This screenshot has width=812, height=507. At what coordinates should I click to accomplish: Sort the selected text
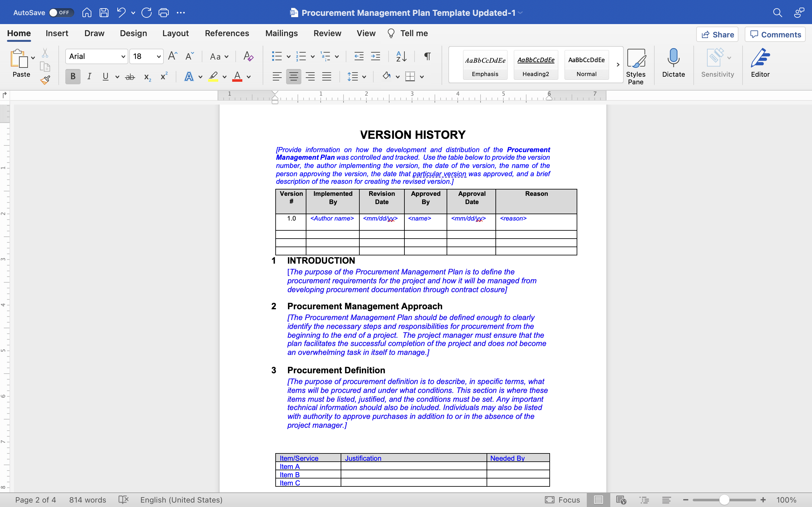tap(401, 56)
